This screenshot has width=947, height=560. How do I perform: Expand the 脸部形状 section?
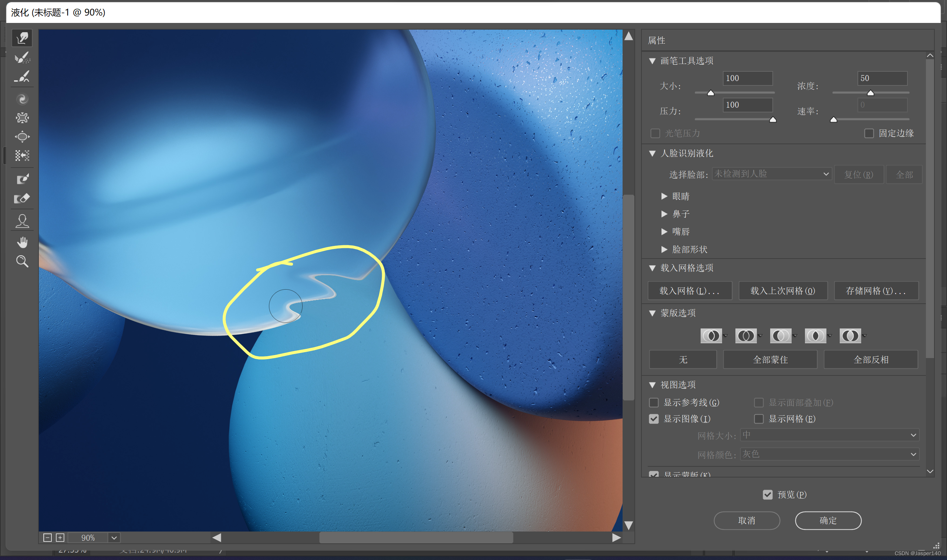[x=664, y=249]
